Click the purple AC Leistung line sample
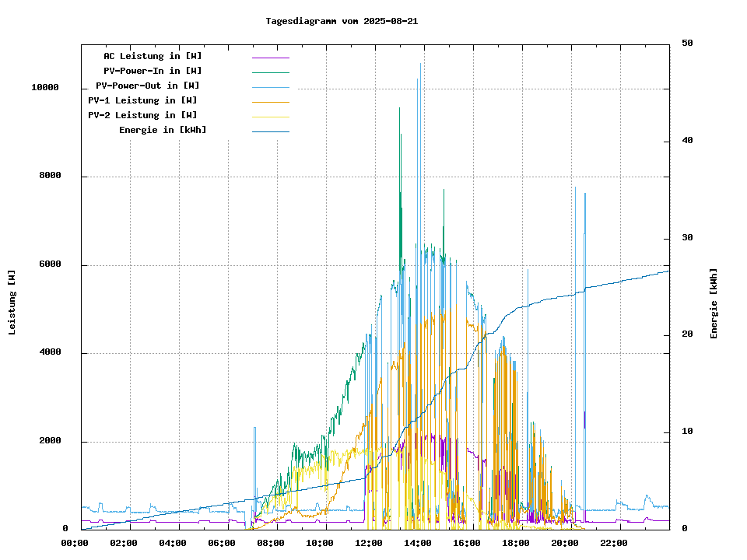Image resolution: width=747 pixels, height=560 pixels. pos(270,57)
